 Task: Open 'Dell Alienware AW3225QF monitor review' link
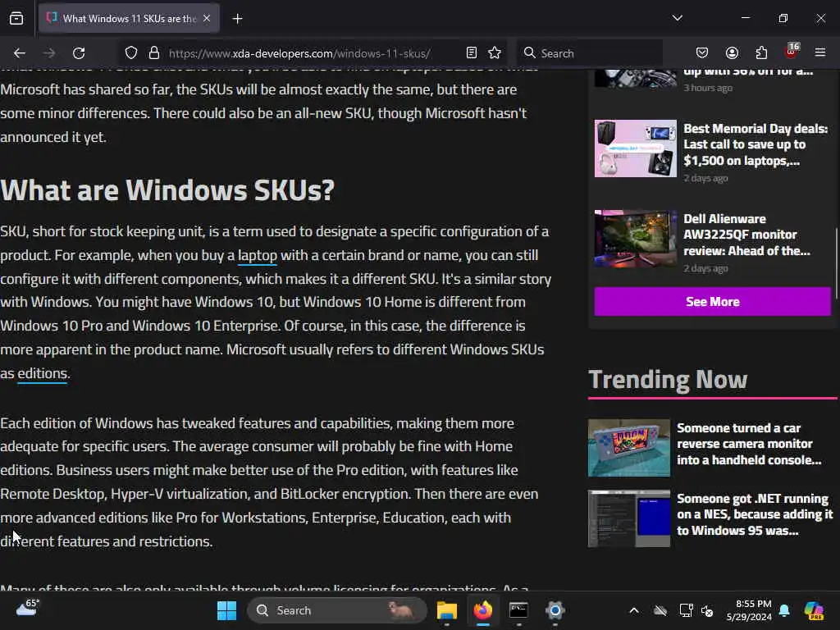coord(746,235)
